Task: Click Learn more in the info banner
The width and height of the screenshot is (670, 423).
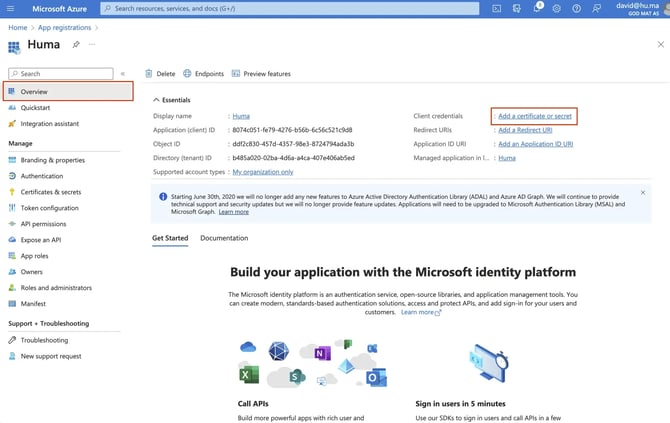Action: 233,212
